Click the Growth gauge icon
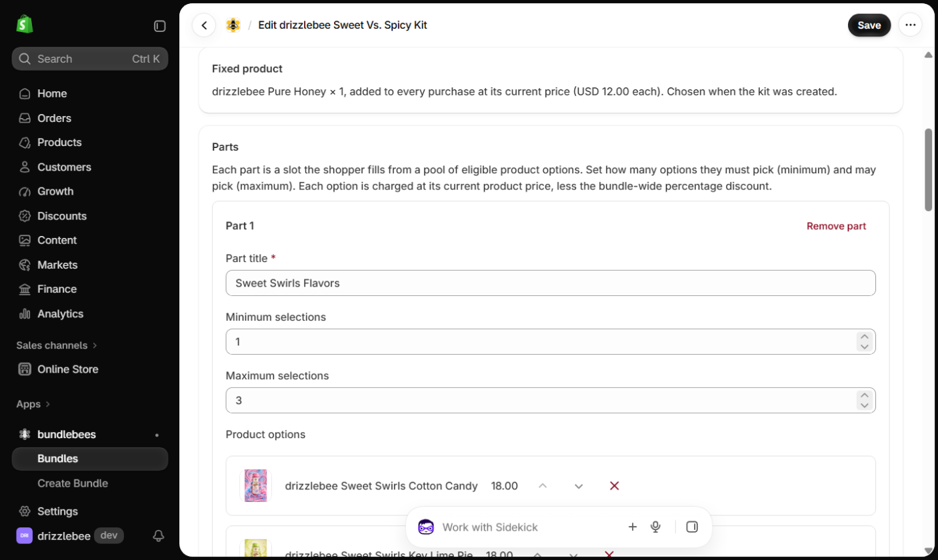The width and height of the screenshot is (938, 560). click(x=25, y=191)
